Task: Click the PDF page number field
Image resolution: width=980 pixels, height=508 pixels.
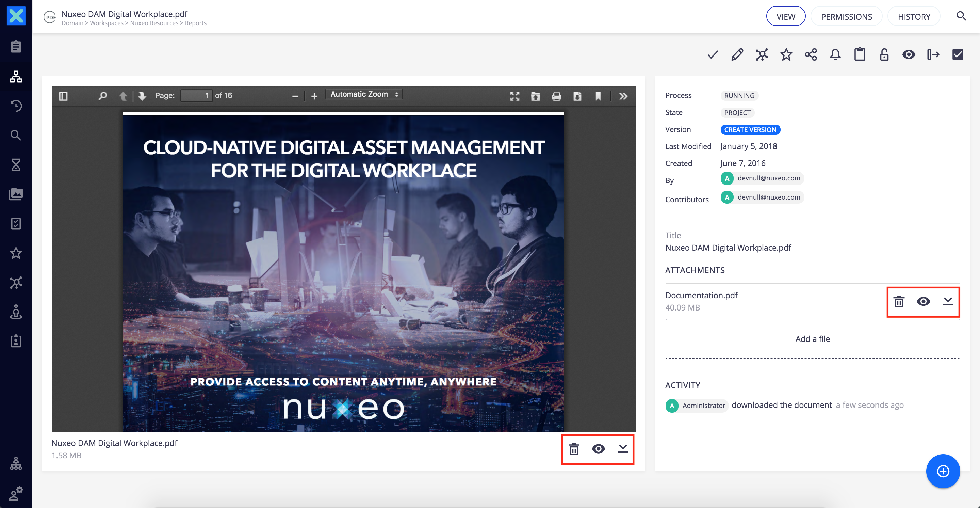Action: 196,96
